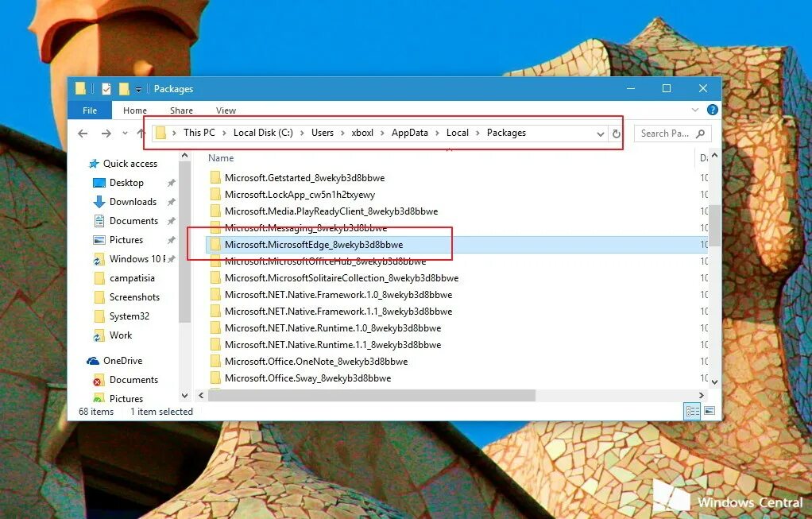Select Microsoft.LockApp_cw5n1h2txyewy folder
Screen dimensions: 812x519
pos(300,195)
